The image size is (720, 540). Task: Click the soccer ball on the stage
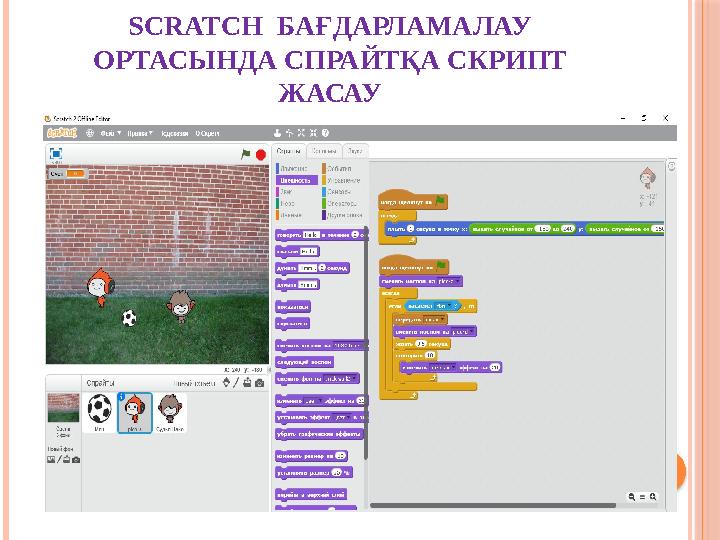pyautogui.click(x=129, y=318)
